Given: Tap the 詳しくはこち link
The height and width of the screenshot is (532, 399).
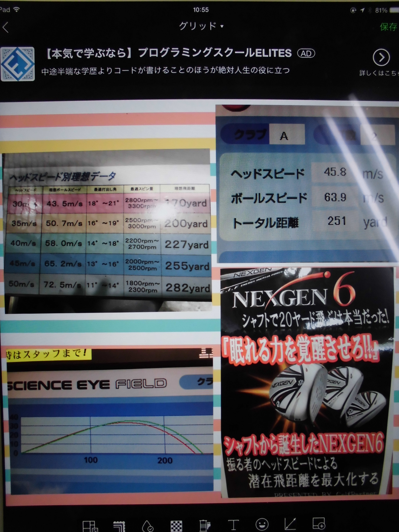Looking at the screenshot, I should (379, 73).
